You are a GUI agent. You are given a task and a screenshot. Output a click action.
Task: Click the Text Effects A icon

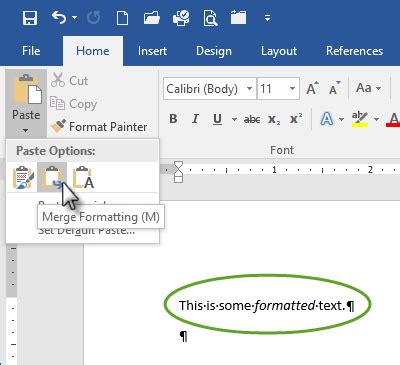pyautogui.click(x=327, y=119)
